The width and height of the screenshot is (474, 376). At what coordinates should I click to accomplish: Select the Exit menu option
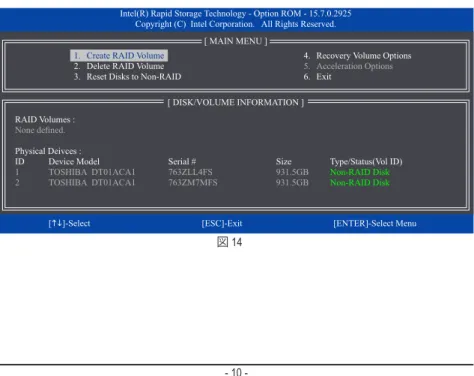point(317,77)
